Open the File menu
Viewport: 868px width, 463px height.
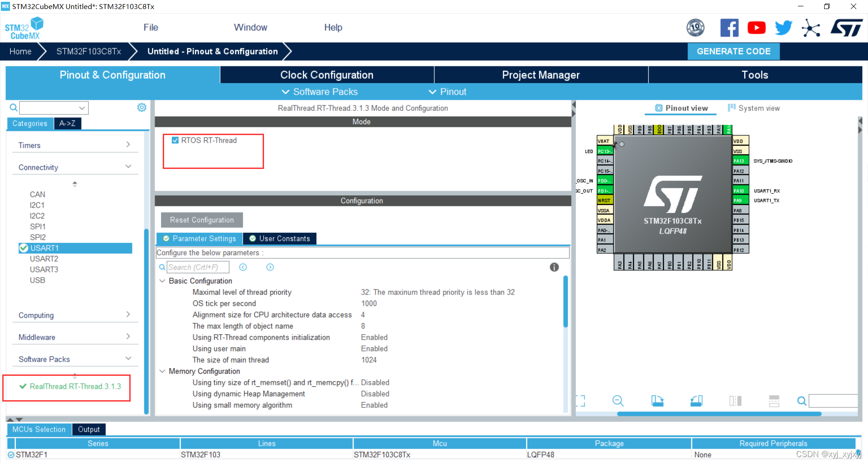[151, 28]
